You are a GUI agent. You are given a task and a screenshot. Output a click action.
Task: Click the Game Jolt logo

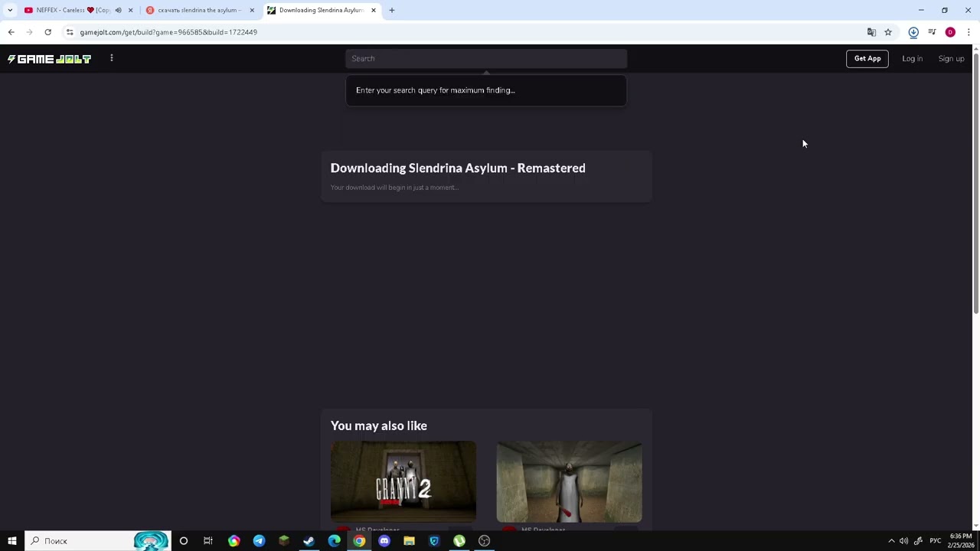[49, 59]
